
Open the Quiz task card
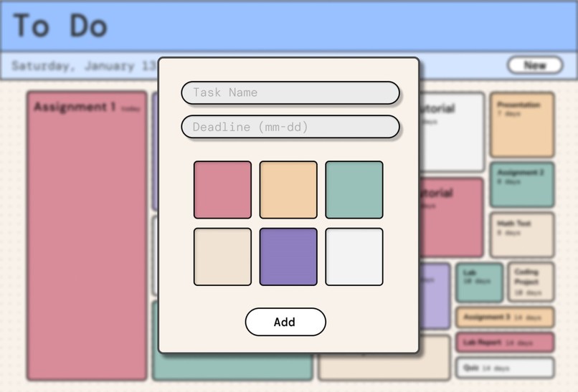[x=505, y=368]
